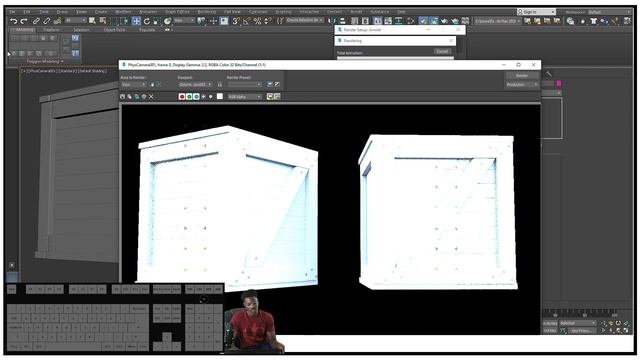This screenshot has height=360, width=640.
Task: Toggle the Edit Region icon near Area to Render
Action: tap(152, 84)
